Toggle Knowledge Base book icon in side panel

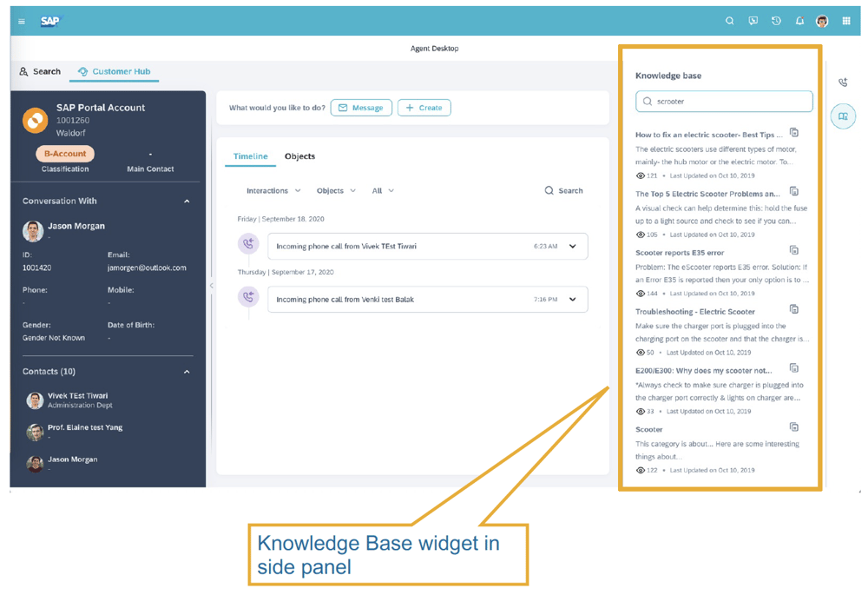(843, 116)
